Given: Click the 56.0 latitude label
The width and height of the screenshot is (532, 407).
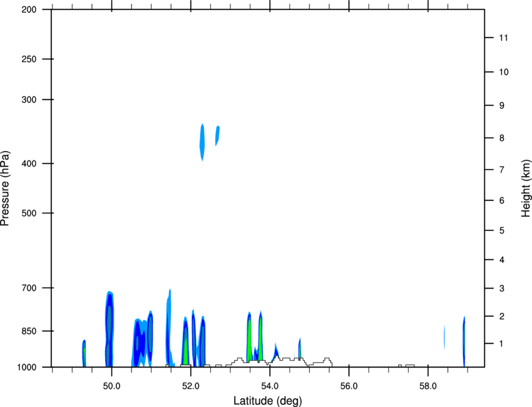Looking at the screenshot, I should point(349,386).
